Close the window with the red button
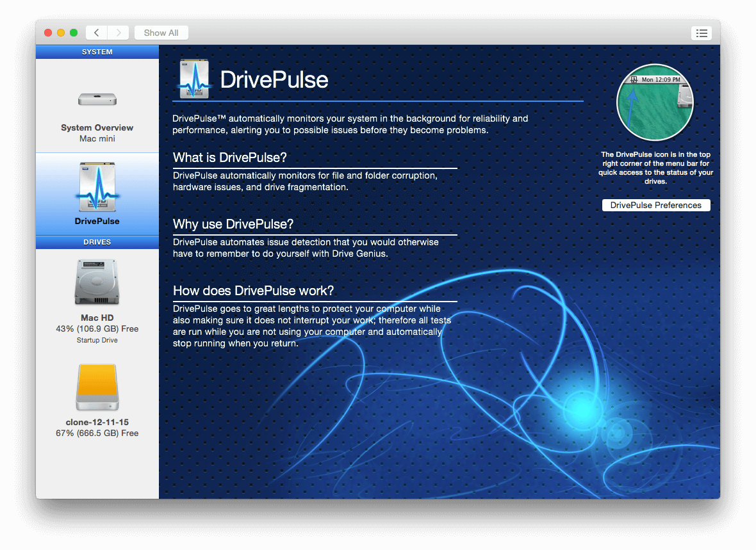Image resolution: width=756 pixels, height=550 pixels. point(48,33)
